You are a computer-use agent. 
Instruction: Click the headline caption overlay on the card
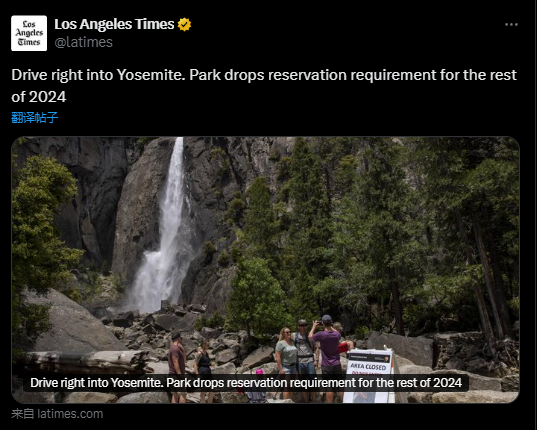tap(246, 382)
